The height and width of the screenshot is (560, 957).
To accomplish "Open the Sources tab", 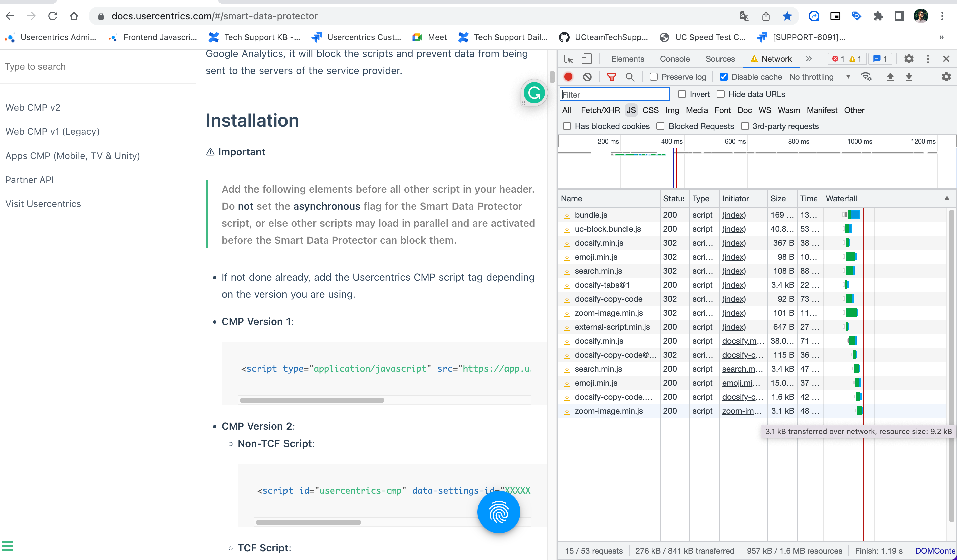I will (x=720, y=59).
